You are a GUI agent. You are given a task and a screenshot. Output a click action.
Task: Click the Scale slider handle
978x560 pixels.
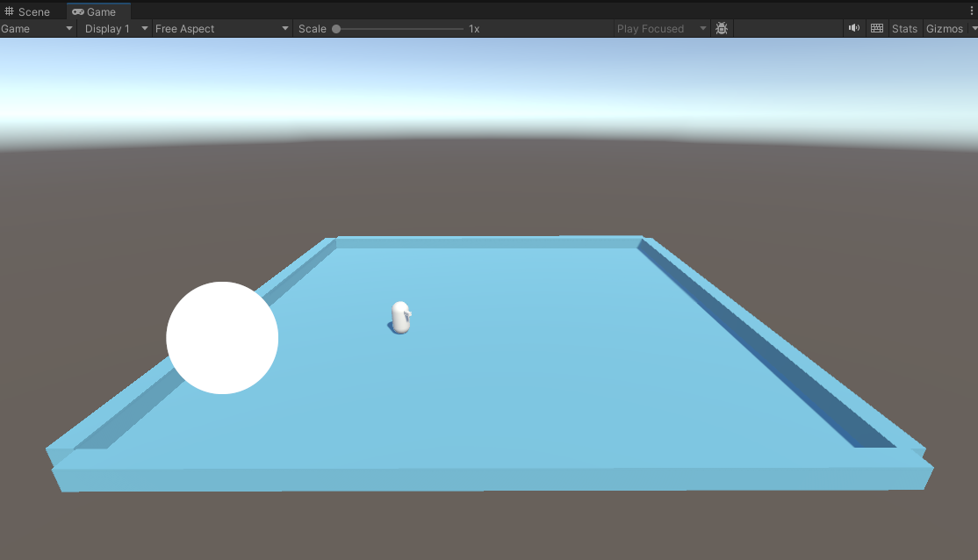tap(336, 29)
